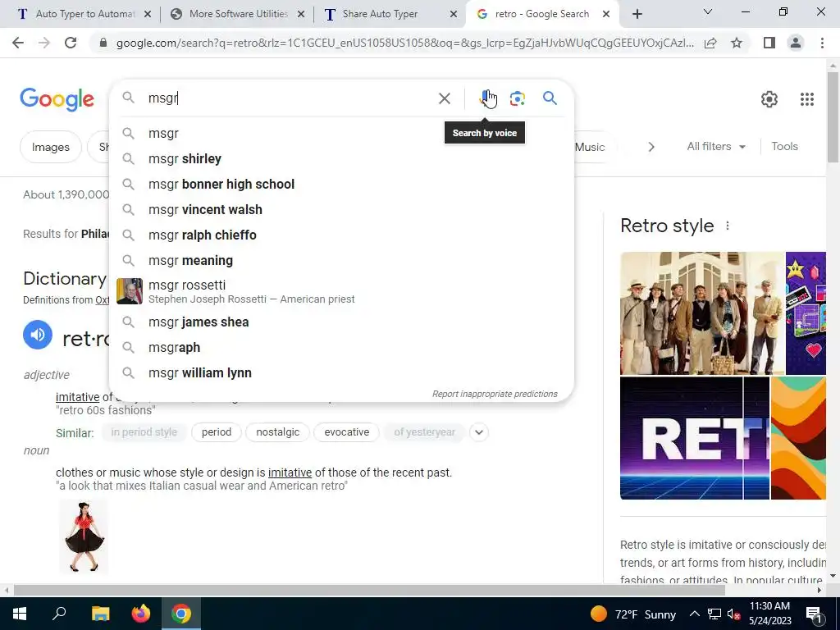Choose suggestion msgr rossetti American priest
Screen dimensions: 840x630
(341, 291)
